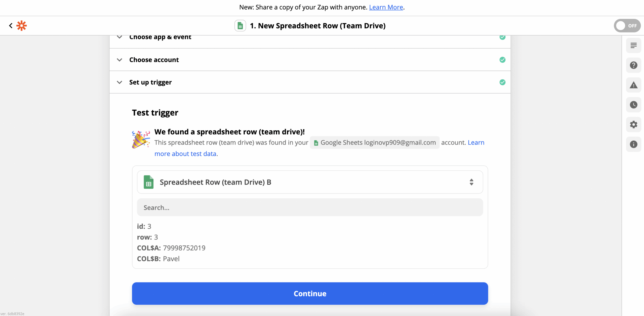The image size is (644, 316).
Task: Open the learn more about test data link
Action: [186, 154]
